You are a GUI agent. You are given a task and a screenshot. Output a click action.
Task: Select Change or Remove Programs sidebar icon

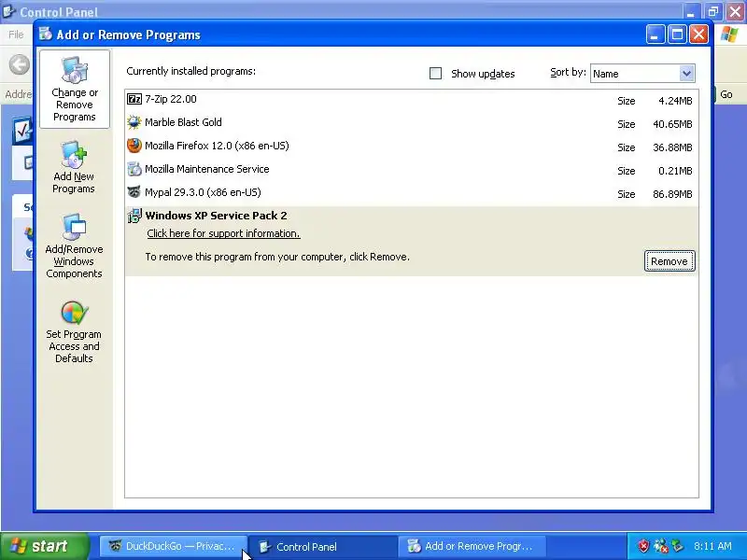(x=75, y=89)
